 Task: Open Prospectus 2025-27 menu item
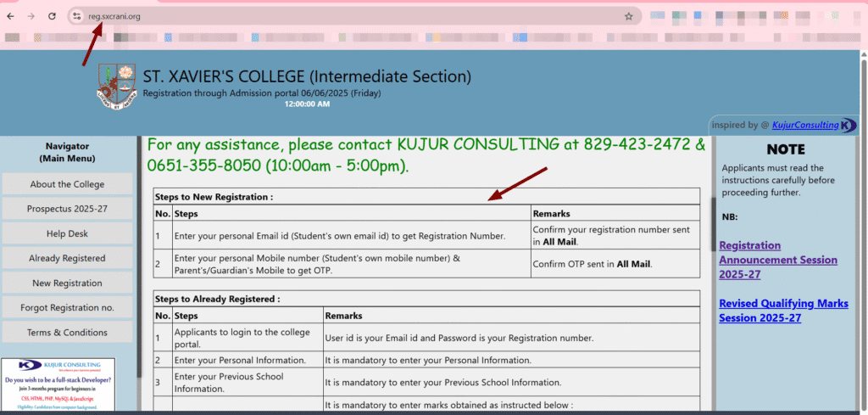pos(67,209)
